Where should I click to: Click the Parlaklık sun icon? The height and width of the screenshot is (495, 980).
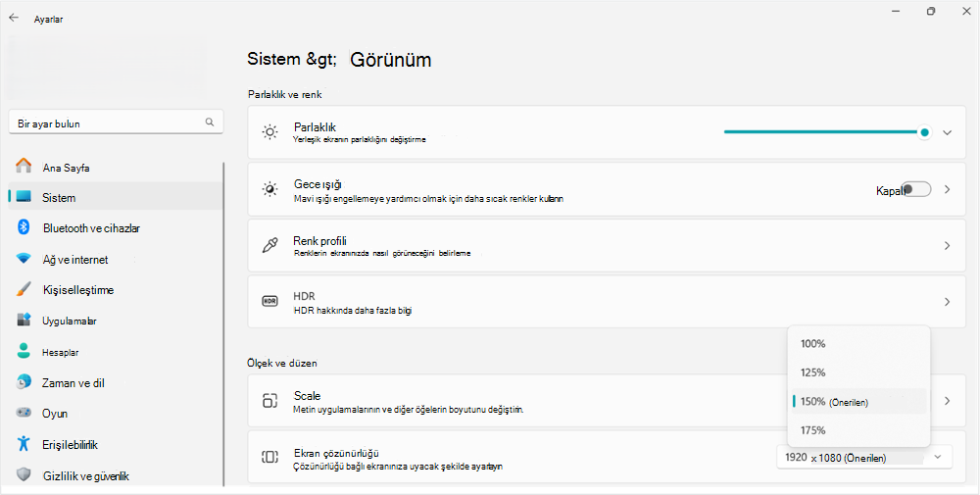pyautogui.click(x=270, y=132)
